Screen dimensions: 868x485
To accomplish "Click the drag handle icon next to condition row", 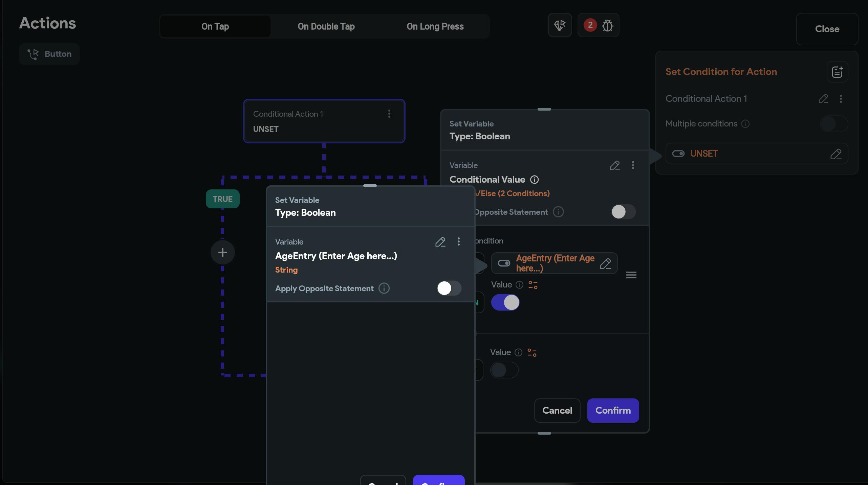I will coord(631,275).
